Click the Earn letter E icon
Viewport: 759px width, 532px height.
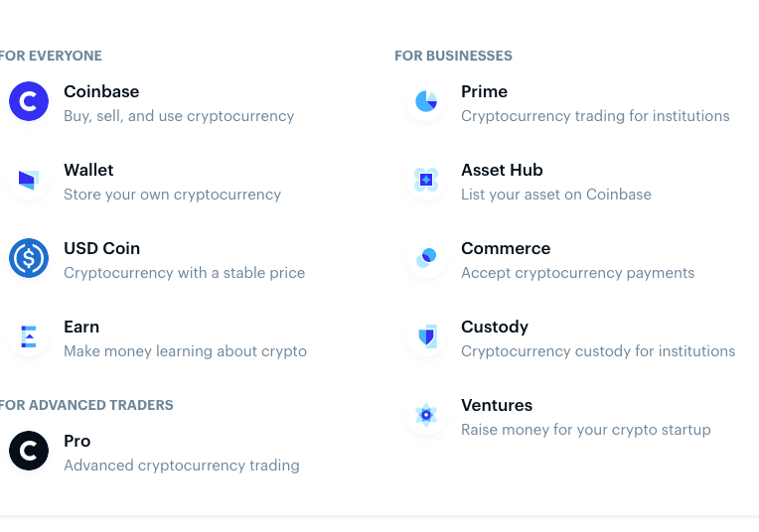pyautogui.click(x=29, y=336)
